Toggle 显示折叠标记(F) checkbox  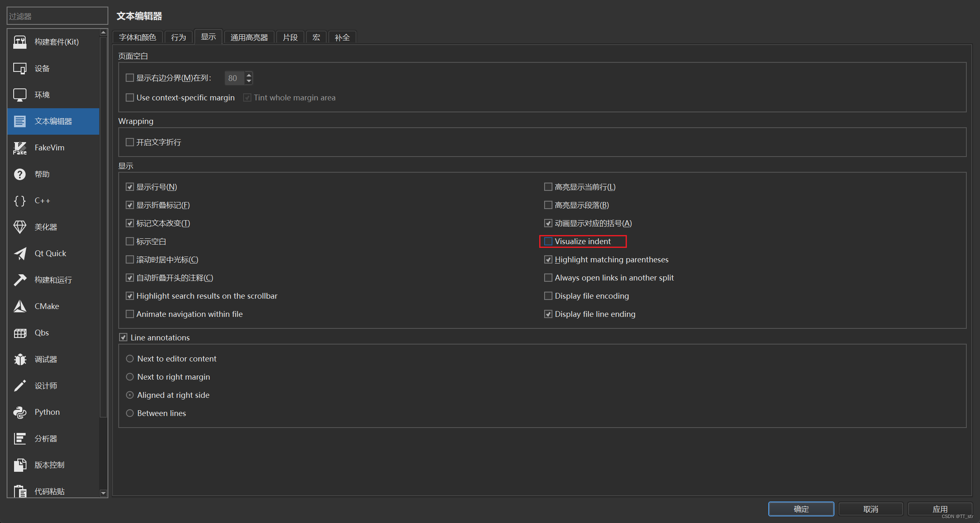click(x=130, y=205)
